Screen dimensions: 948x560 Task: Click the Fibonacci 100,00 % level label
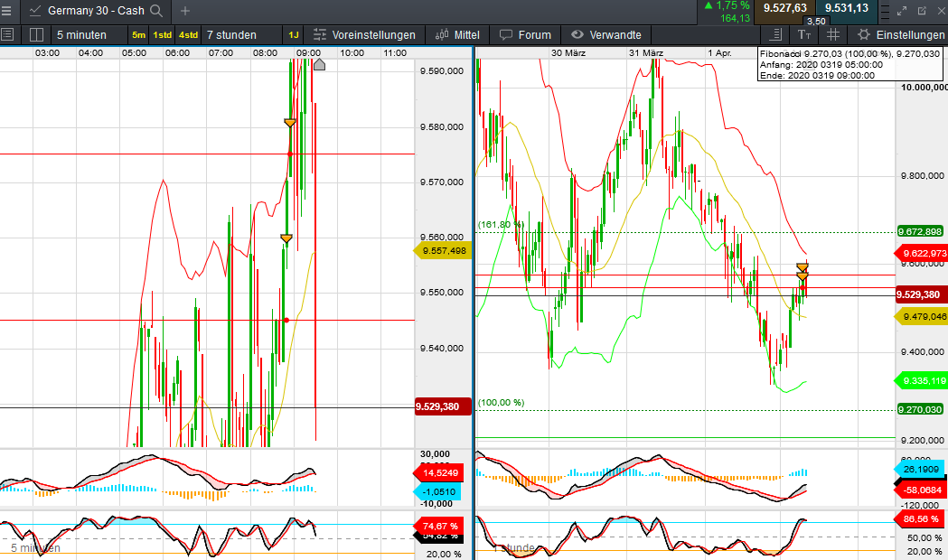[501, 402]
